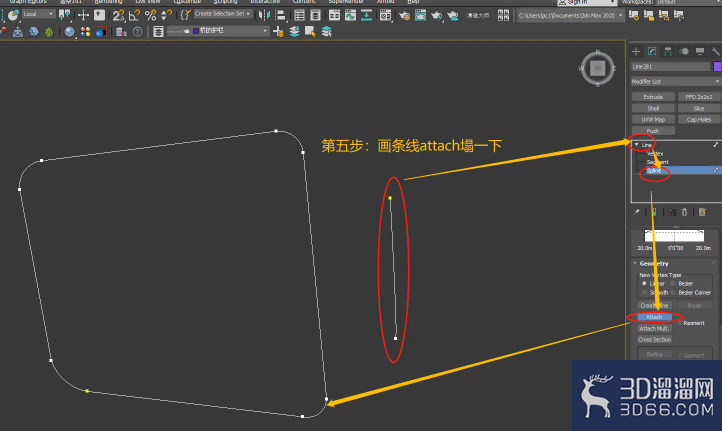Click Configure Modifier Sets icon

coord(702,212)
